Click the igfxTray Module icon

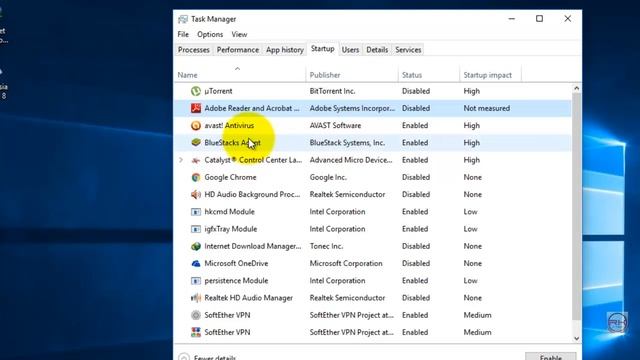pos(196,229)
